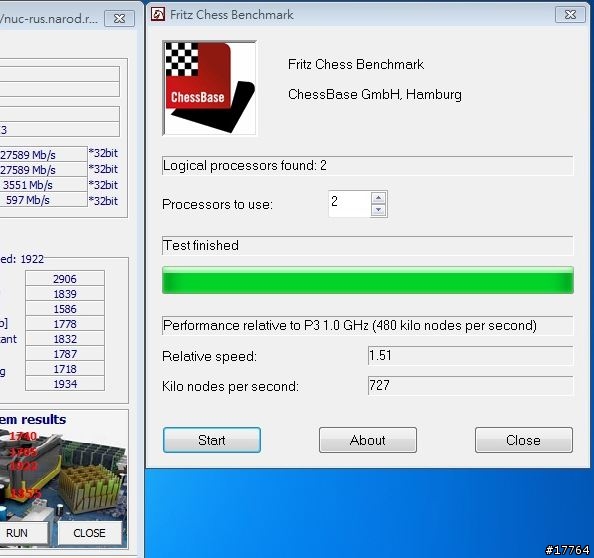The width and height of the screenshot is (594, 558).
Task: Click the 'Fritz Chess Benchmark' heading text
Action: (356, 64)
